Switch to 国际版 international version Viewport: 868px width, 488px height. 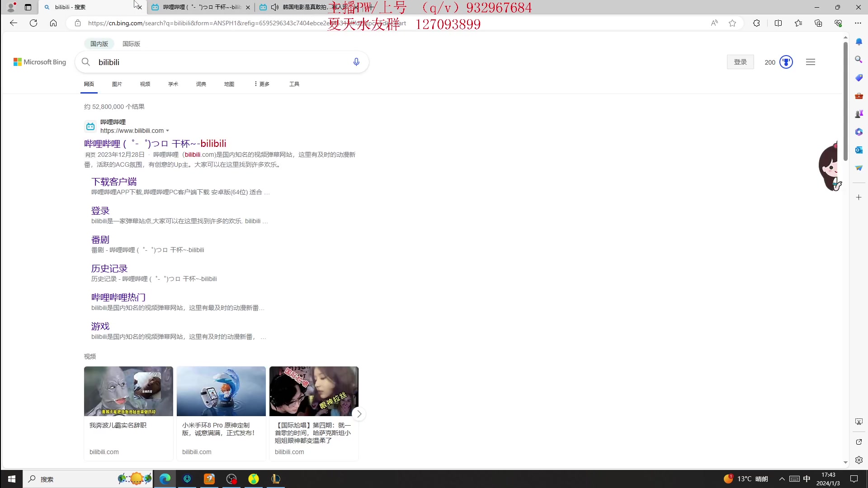pos(131,44)
